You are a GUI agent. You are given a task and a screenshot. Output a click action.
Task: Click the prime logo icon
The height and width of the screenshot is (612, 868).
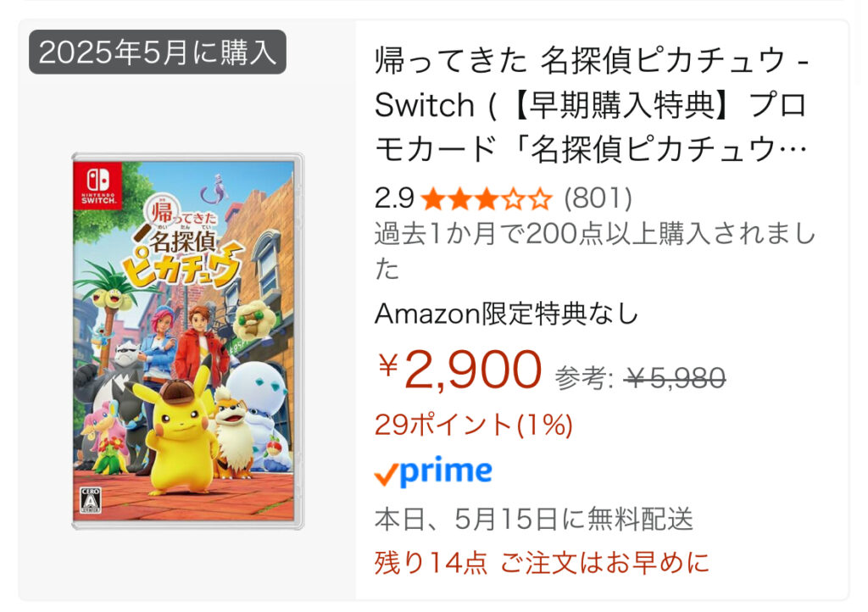coord(433,471)
